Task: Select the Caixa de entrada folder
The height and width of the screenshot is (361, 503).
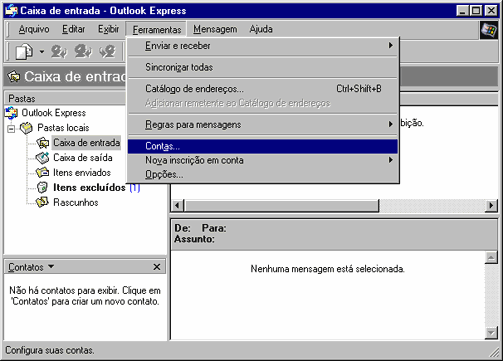Action: pyautogui.click(x=86, y=143)
